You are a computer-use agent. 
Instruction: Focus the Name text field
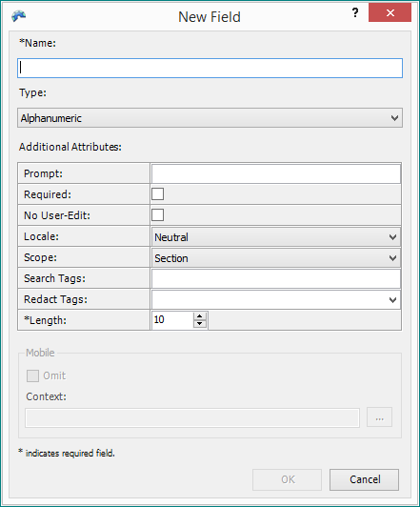pyautogui.click(x=210, y=68)
